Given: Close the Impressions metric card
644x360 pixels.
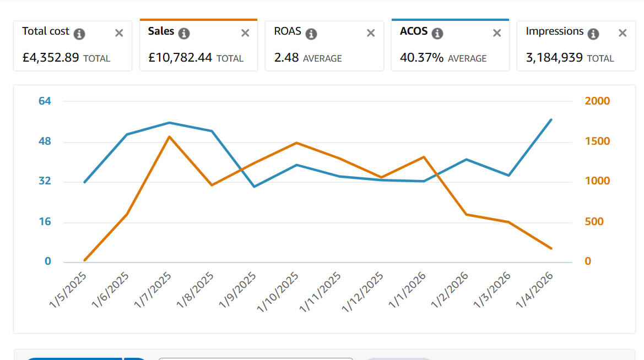Looking at the screenshot, I should point(623,33).
